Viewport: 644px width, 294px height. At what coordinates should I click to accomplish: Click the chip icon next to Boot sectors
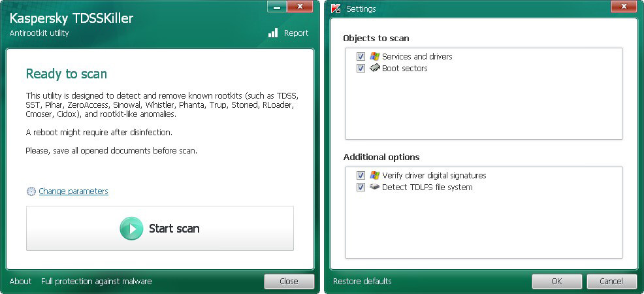pos(374,68)
